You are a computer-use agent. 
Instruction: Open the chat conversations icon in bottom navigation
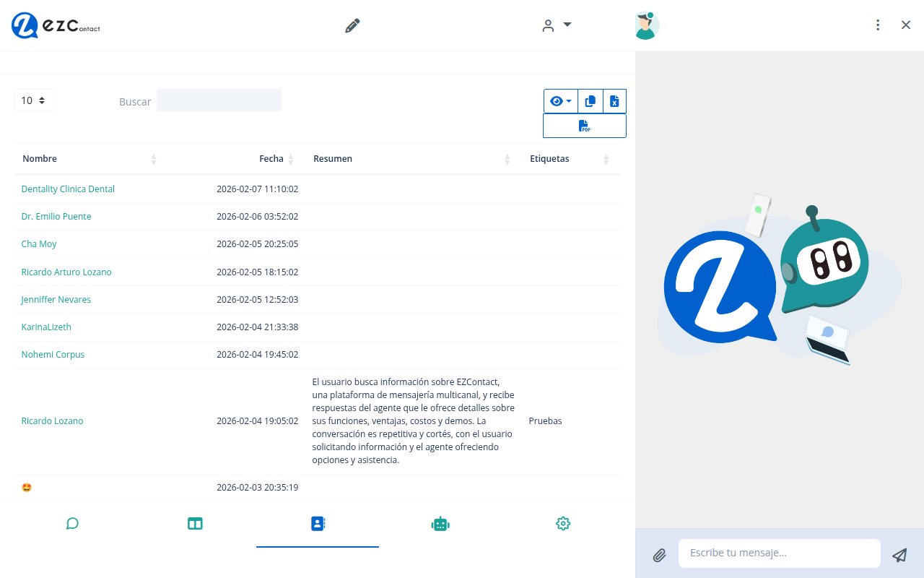point(72,523)
